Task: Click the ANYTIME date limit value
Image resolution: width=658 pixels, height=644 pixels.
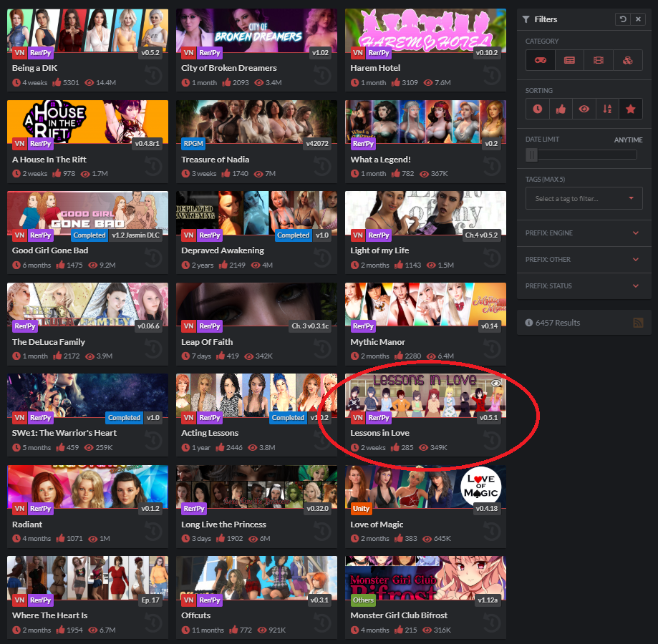Action: pyautogui.click(x=628, y=140)
